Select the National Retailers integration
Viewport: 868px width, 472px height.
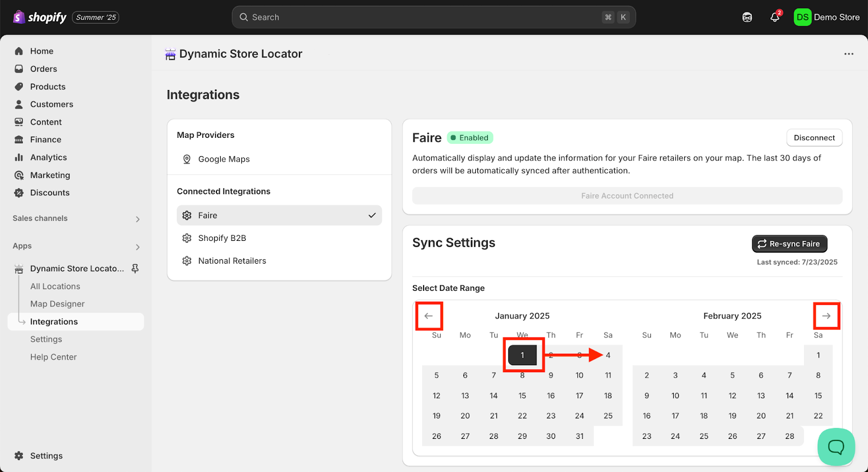tap(279, 261)
